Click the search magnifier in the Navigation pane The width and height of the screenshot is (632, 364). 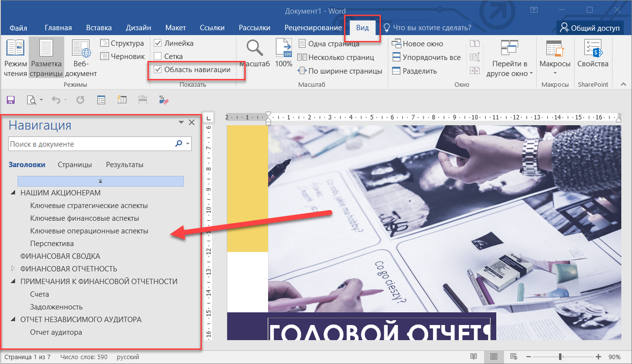(179, 143)
